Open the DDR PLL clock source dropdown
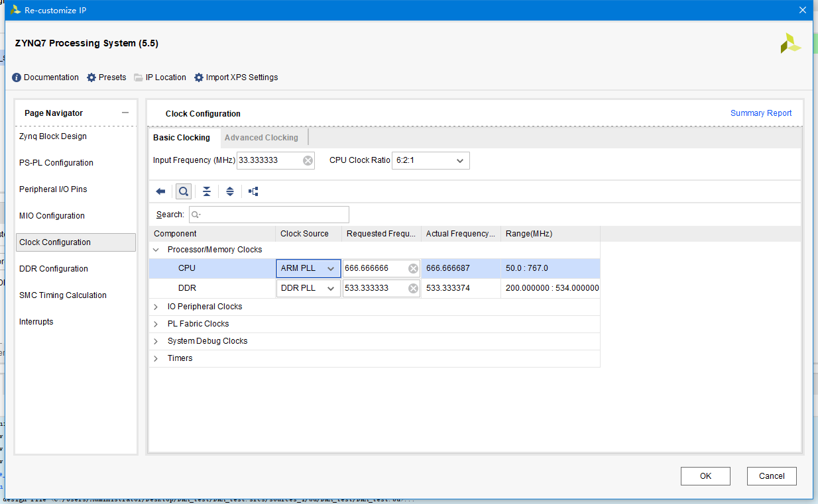Image resolution: width=818 pixels, height=504 pixels. point(308,288)
